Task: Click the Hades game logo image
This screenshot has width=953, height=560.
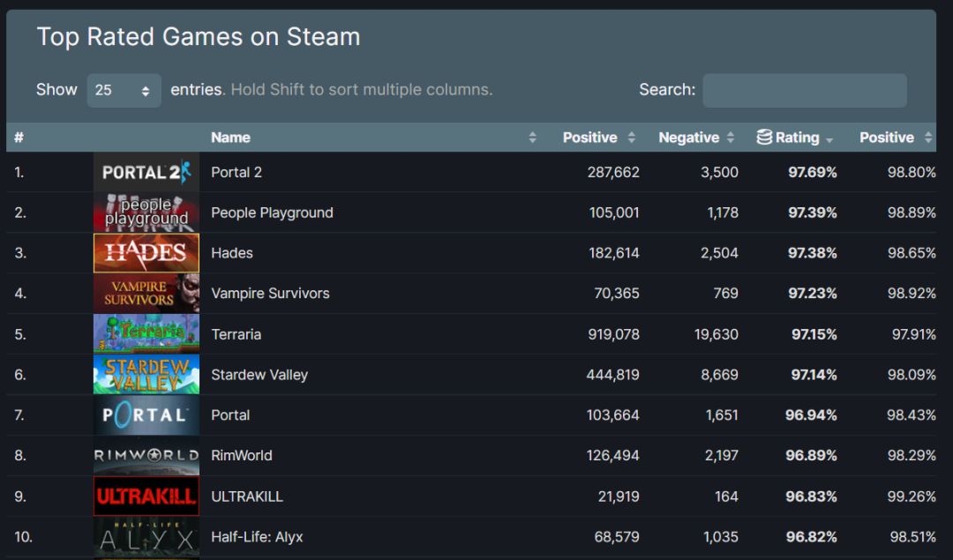Action: point(146,253)
